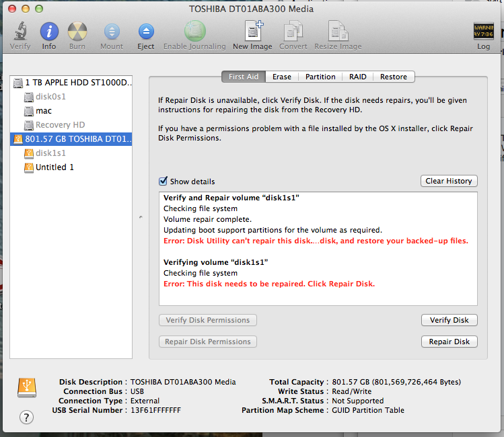Select the mac volume
The height and width of the screenshot is (437, 504).
pos(71,111)
